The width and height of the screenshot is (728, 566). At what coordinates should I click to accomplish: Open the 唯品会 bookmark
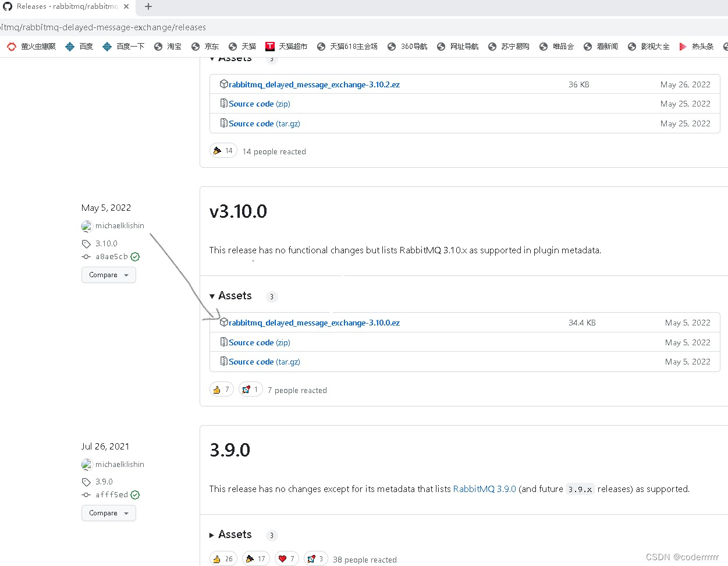click(x=556, y=47)
